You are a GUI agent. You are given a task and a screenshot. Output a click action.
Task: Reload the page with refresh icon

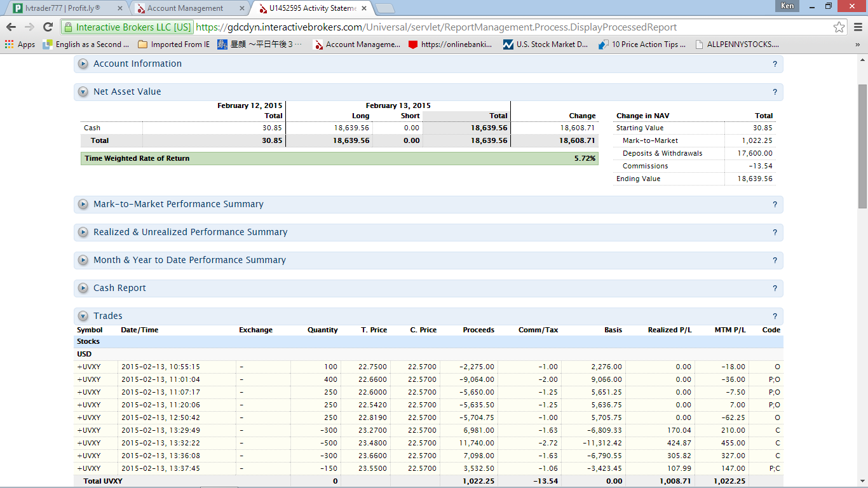pyautogui.click(x=48, y=27)
